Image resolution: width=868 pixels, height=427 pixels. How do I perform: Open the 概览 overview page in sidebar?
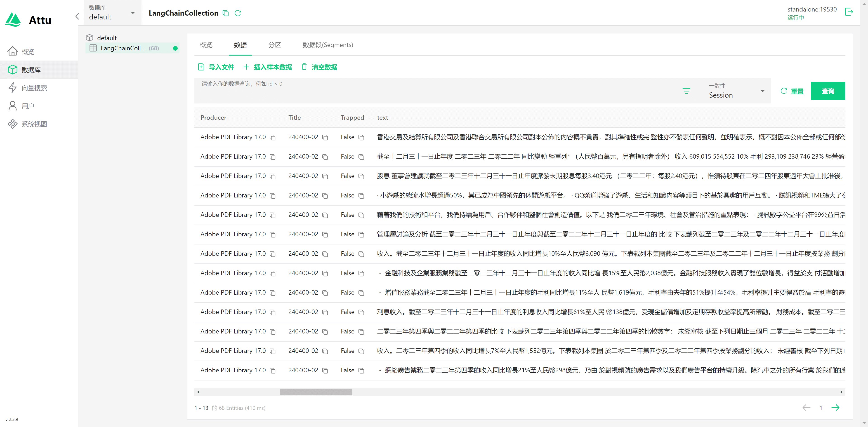[39, 52]
